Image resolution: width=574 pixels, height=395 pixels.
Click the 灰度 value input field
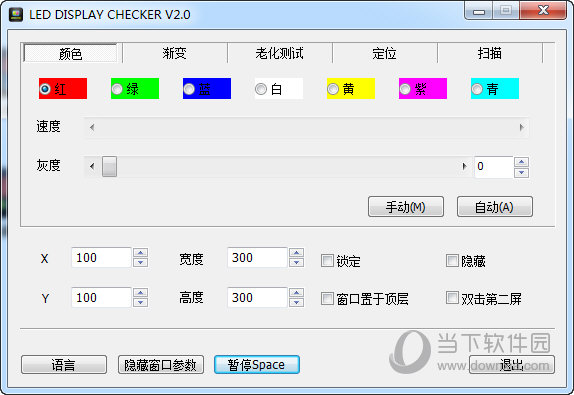coord(494,167)
